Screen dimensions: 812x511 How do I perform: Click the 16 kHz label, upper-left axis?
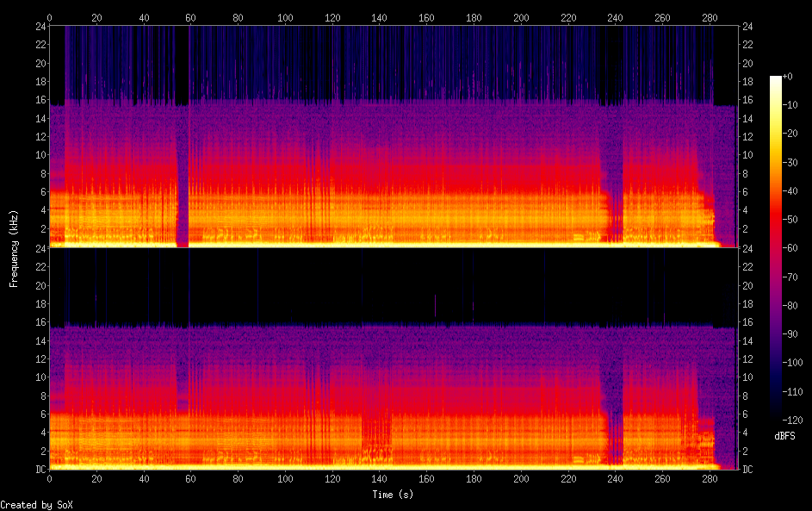pos(39,100)
